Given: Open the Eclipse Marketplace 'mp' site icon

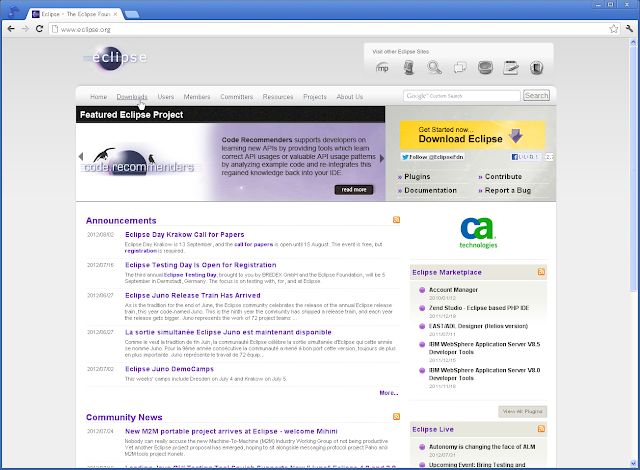Looking at the screenshot, I should [x=382, y=68].
